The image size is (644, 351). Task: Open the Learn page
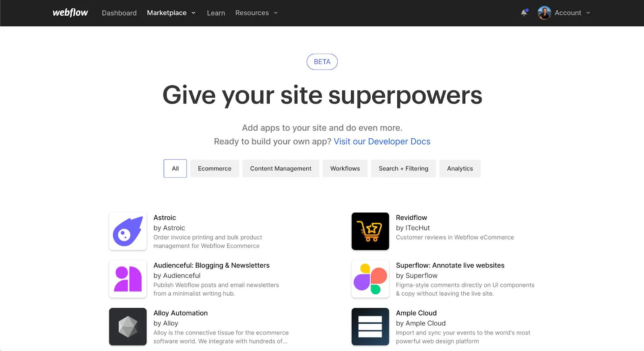coord(216,13)
